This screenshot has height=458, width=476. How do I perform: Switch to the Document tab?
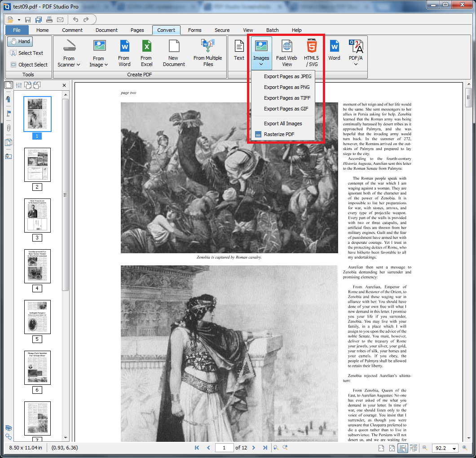[106, 30]
